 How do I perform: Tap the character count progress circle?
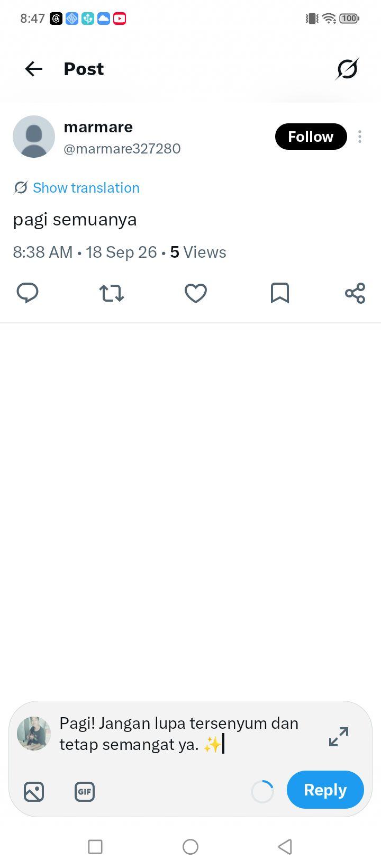click(262, 792)
